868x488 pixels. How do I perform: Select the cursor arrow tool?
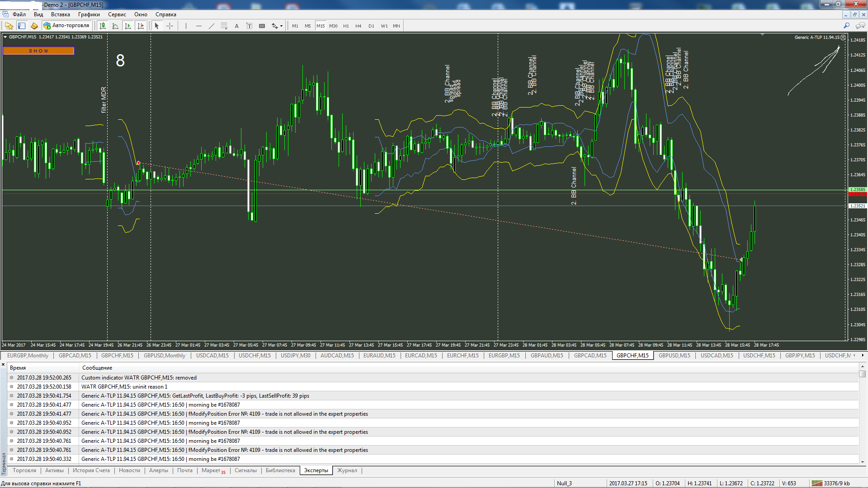click(156, 26)
